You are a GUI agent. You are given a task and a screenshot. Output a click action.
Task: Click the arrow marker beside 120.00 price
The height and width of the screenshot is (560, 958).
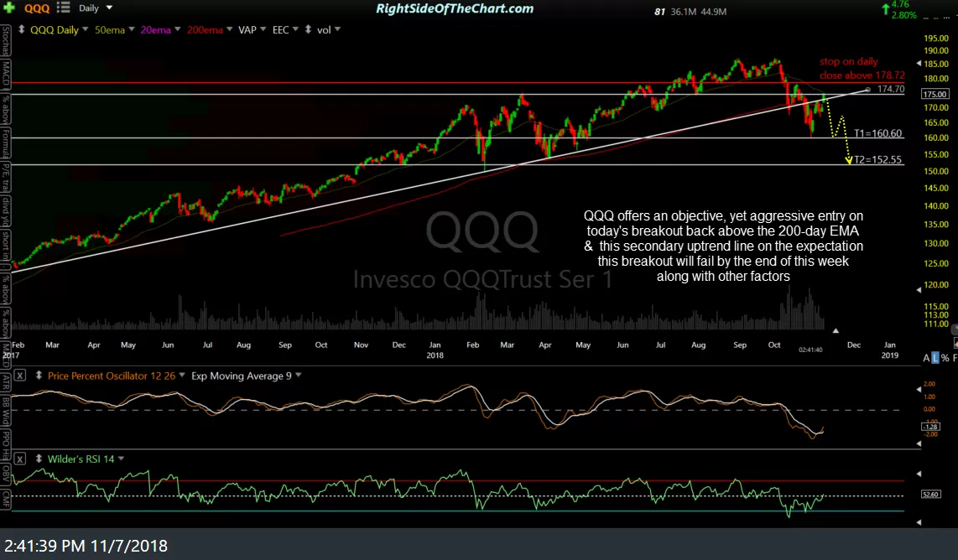[919, 290]
